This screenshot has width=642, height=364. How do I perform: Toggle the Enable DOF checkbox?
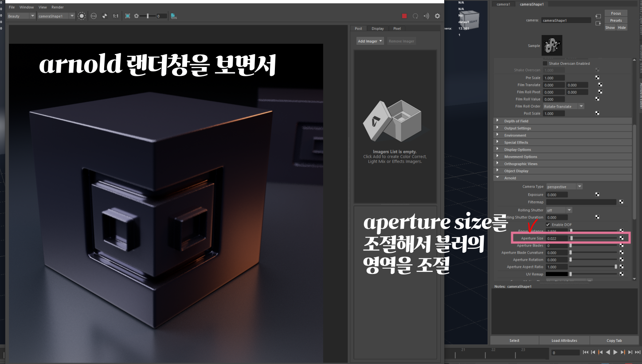tap(548, 224)
